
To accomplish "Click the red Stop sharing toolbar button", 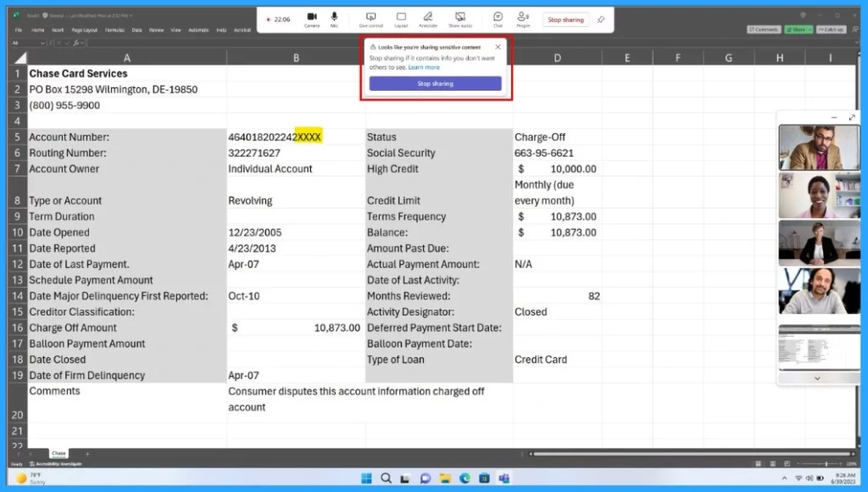I will click(565, 20).
